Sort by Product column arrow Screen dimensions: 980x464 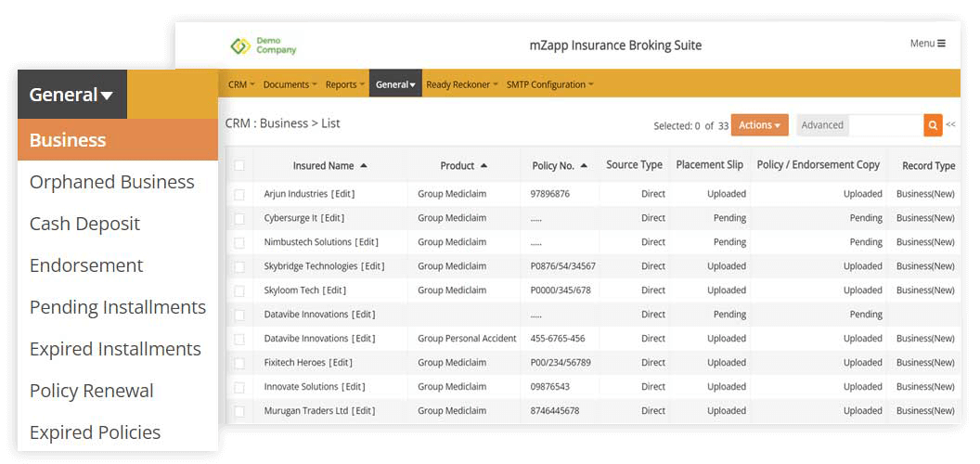point(484,165)
